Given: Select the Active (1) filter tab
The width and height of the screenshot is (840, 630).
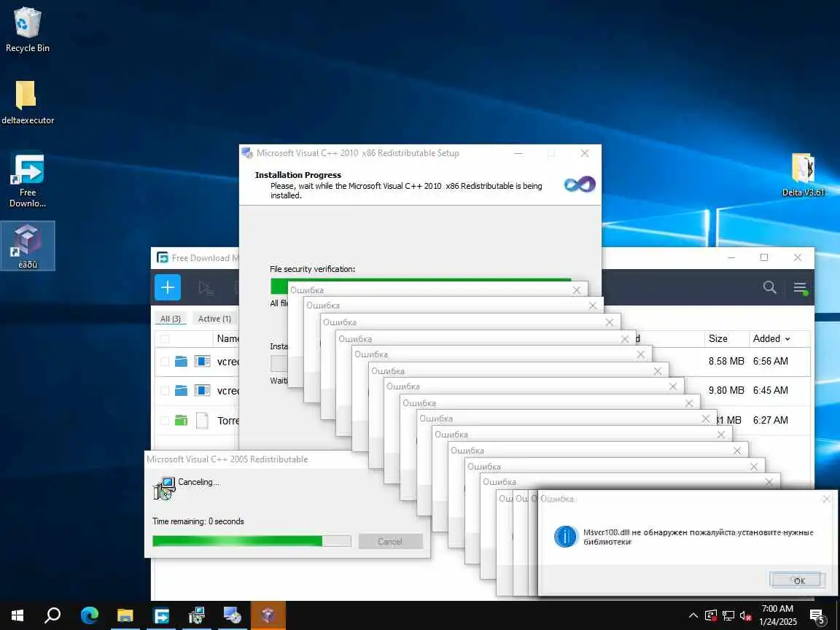Looking at the screenshot, I should pos(214,319).
